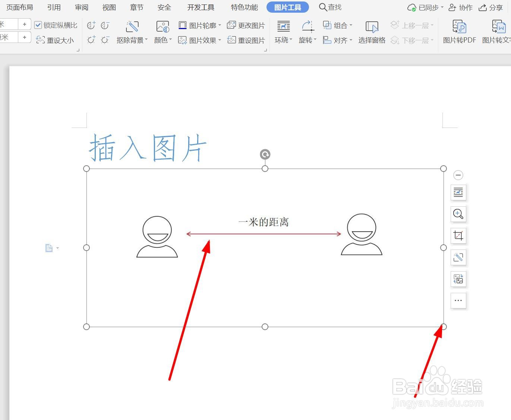511x420 pixels.
Task: Click the size group dialog launcher corner
Action: point(78,50)
